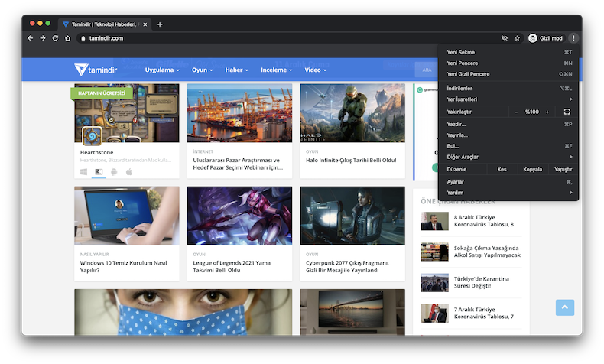Open Cyberpunk 2077 Çıkış Fragmanı article
The image size is (604, 364).
[x=347, y=267]
